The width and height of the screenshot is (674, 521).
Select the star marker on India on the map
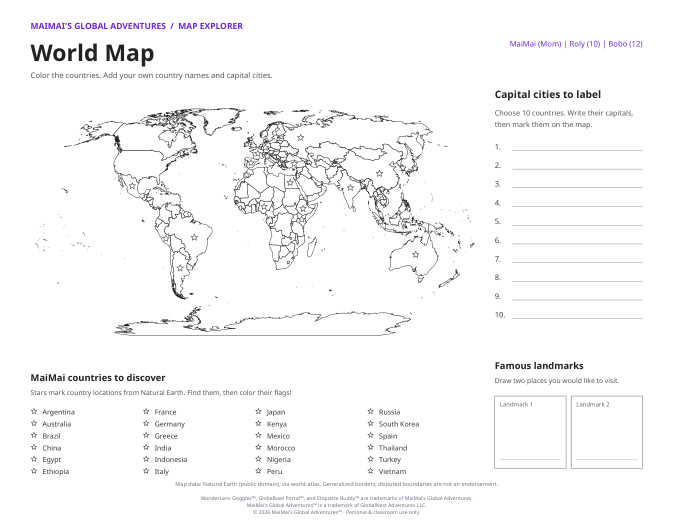point(350,187)
